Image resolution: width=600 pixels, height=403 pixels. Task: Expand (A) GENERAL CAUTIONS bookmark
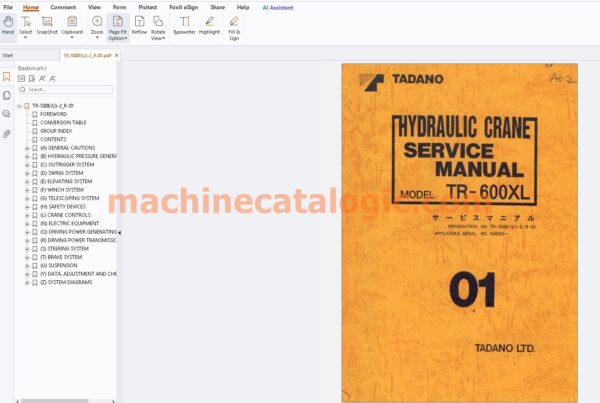[27, 148]
